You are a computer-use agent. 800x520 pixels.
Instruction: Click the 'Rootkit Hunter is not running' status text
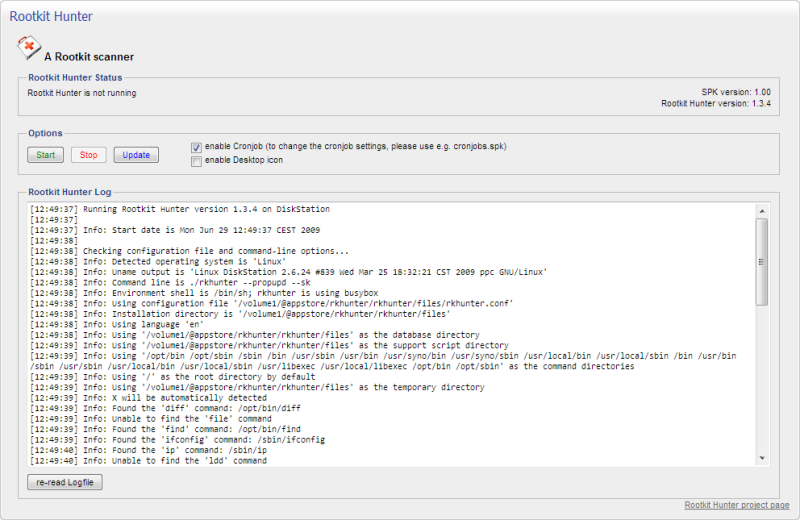coord(82,93)
